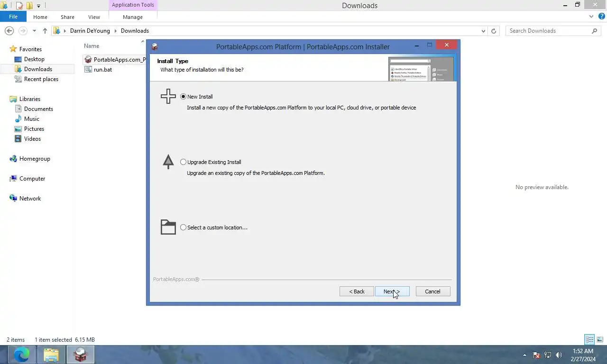Screen dimensions: 607x364
Task: Expand the Darrin DeYoung breadcrumb arrow
Action: [115, 31]
